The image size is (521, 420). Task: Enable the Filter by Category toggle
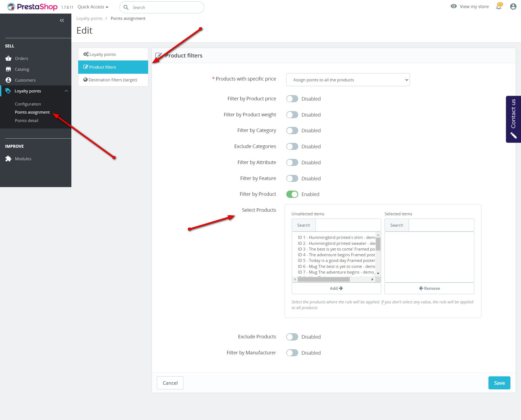(x=292, y=131)
